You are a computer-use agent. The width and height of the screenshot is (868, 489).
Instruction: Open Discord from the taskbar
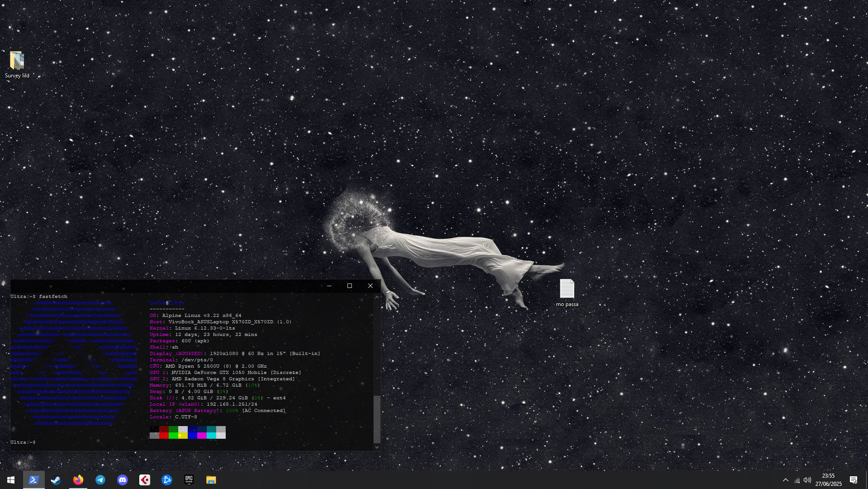tap(123, 480)
